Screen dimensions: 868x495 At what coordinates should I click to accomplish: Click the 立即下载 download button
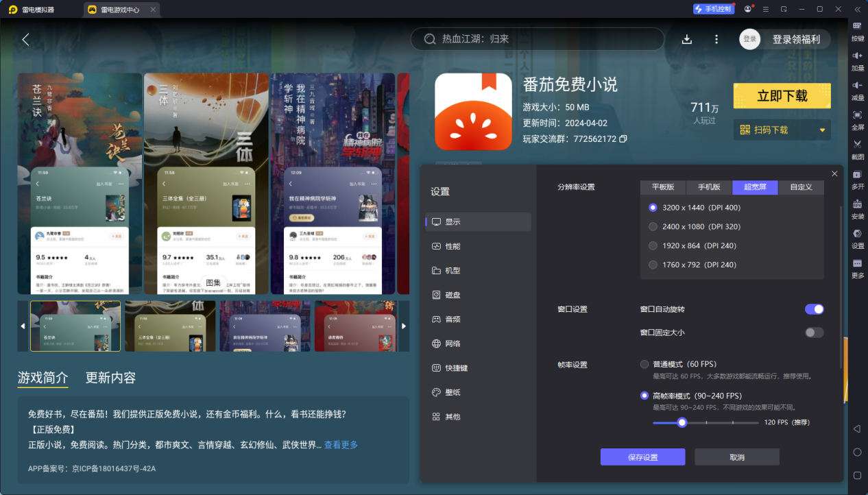point(782,95)
